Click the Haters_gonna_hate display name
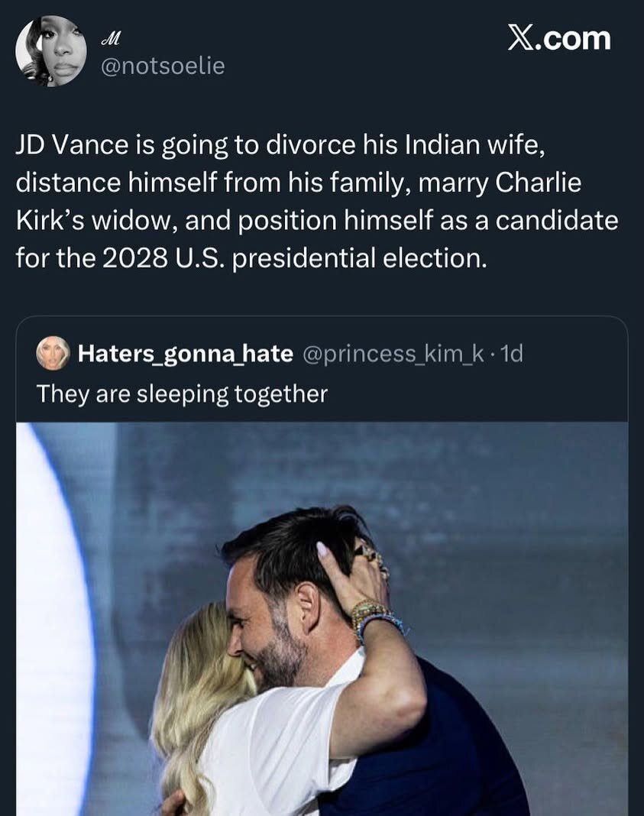The height and width of the screenshot is (816, 644). [x=186, y=354]
